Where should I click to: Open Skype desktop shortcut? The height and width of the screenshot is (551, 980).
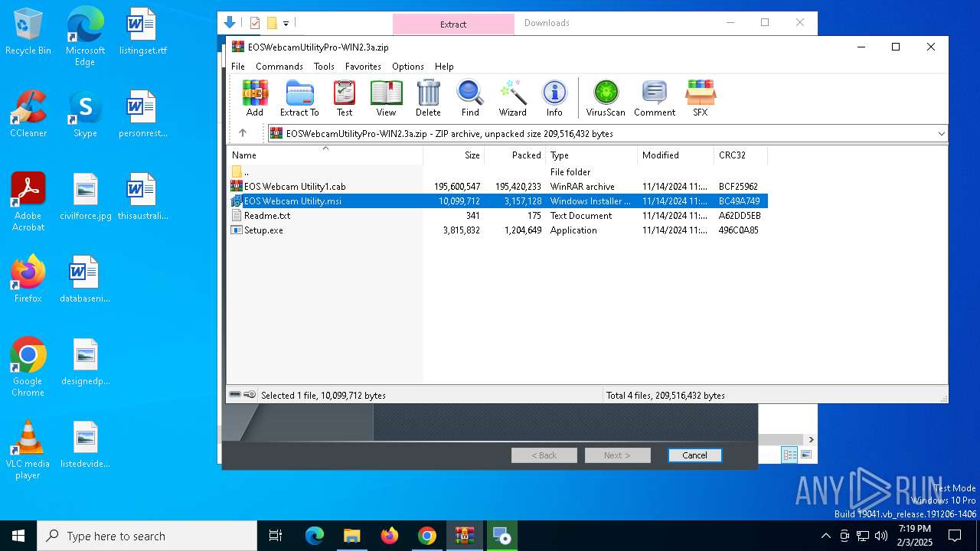click(85, 115)
